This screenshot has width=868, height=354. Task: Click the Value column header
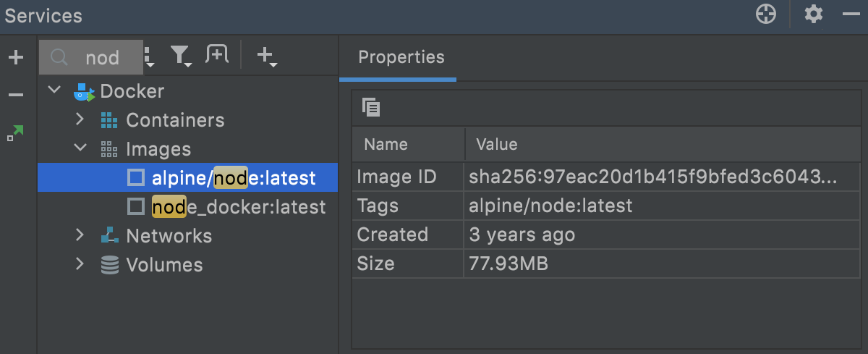pyautogui.click(x=662, y=144)
